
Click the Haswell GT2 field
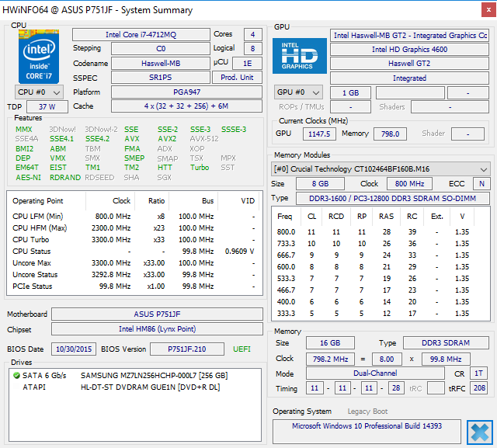[409, 64]
